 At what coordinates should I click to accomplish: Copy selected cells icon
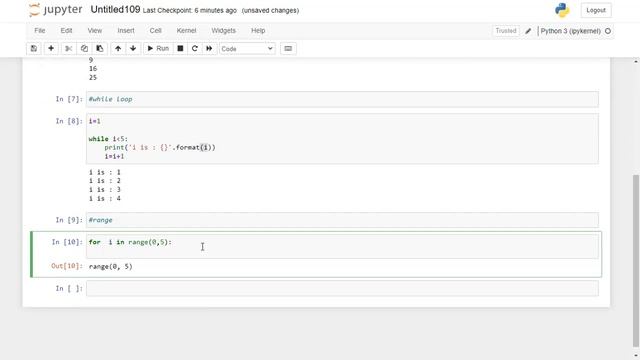click(84, 49)
